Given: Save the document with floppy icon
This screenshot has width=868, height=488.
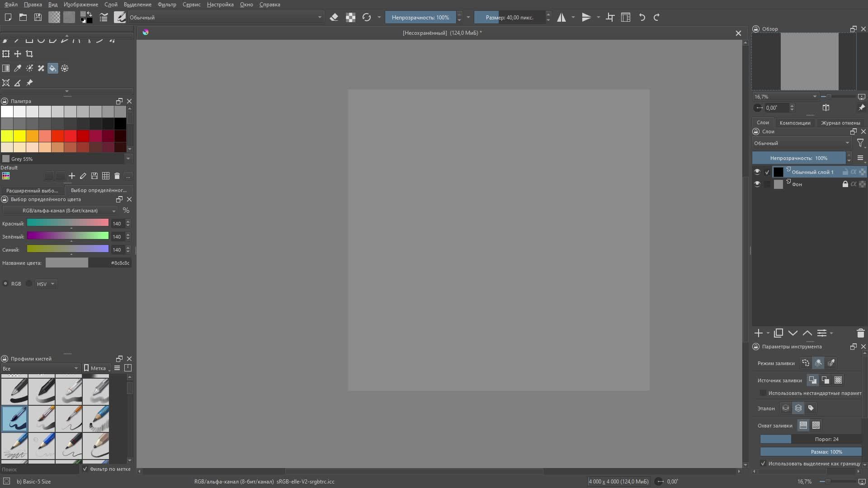Looking at the screenshot, I should 38,17.
